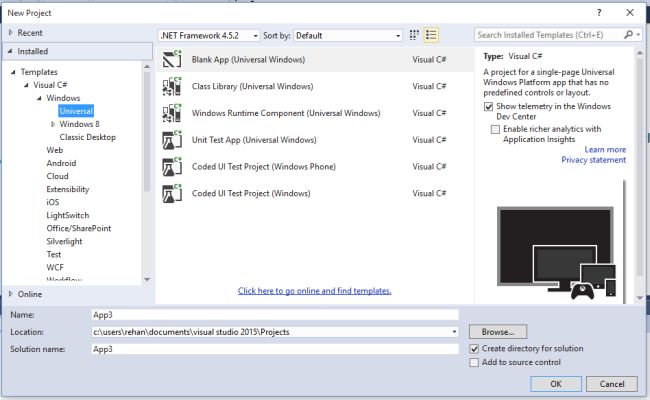
Task: Collapse the Templates tree node
Action: 13,72
